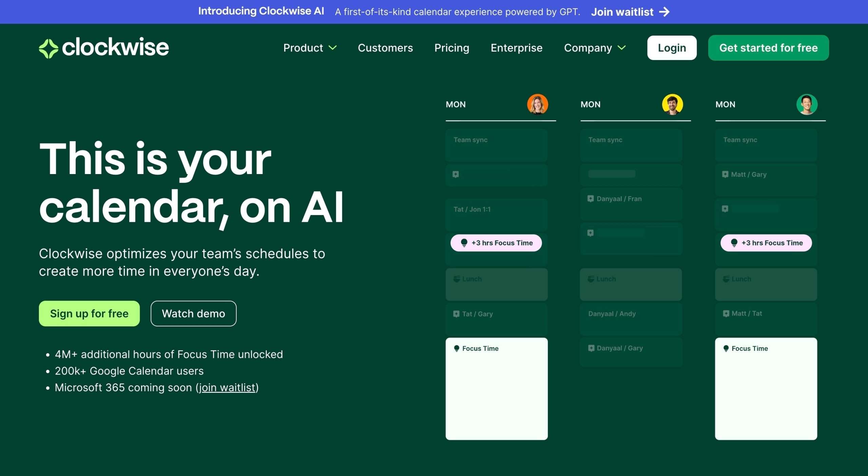Image resolution: width=868 pixels, height=476 pixels.
Task: Click the first column's Team sync event
Action: pyautogui.click(x=496, y=145)
